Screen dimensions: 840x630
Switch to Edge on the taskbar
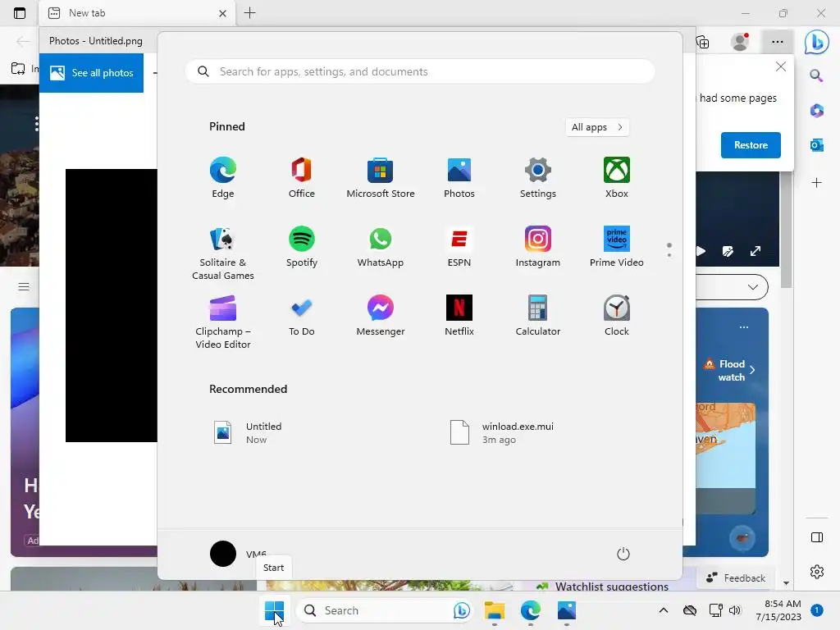tap(531, 610)
